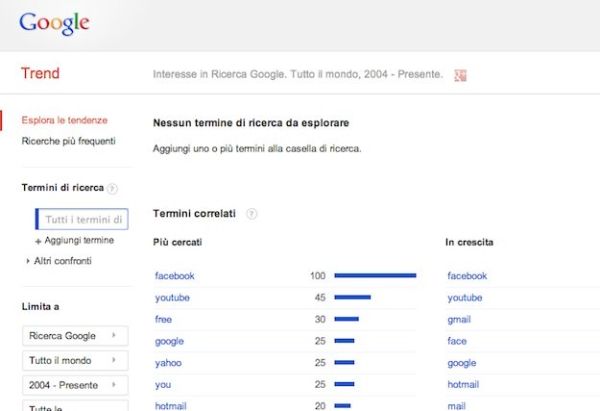The image size is (600, 411).
Task: Open the 2004 - Presente dropdown
Action: click(x=74, y=385)
